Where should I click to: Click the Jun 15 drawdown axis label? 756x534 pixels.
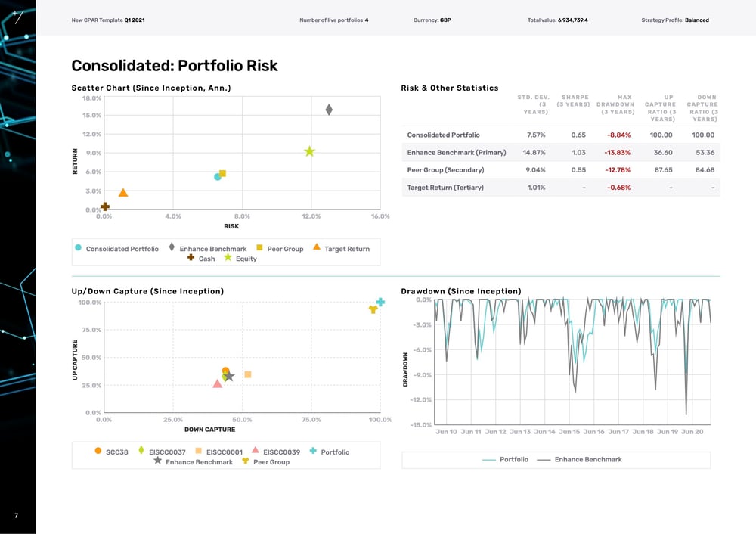(x=569, y=432)
